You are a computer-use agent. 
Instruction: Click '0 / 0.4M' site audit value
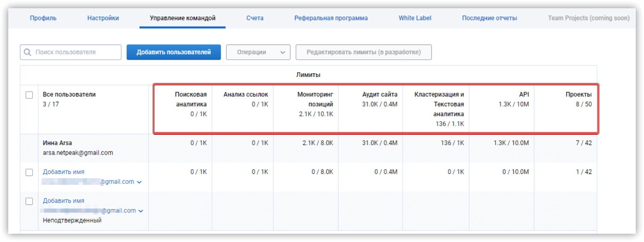coord(386,172)
